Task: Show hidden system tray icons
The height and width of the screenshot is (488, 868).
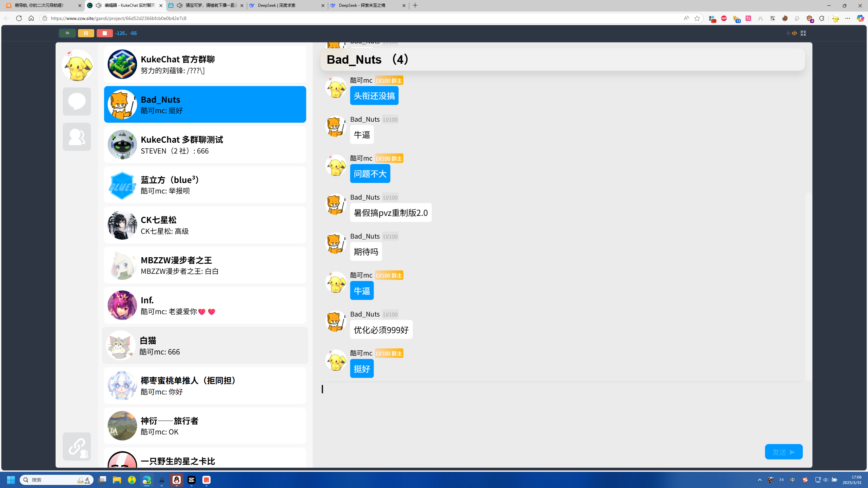Action: [x=760, y=480]
